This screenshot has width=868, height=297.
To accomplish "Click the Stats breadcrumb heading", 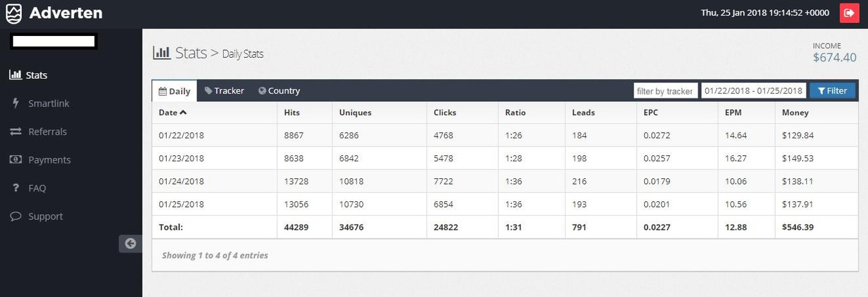I will [x=190, y=53].
